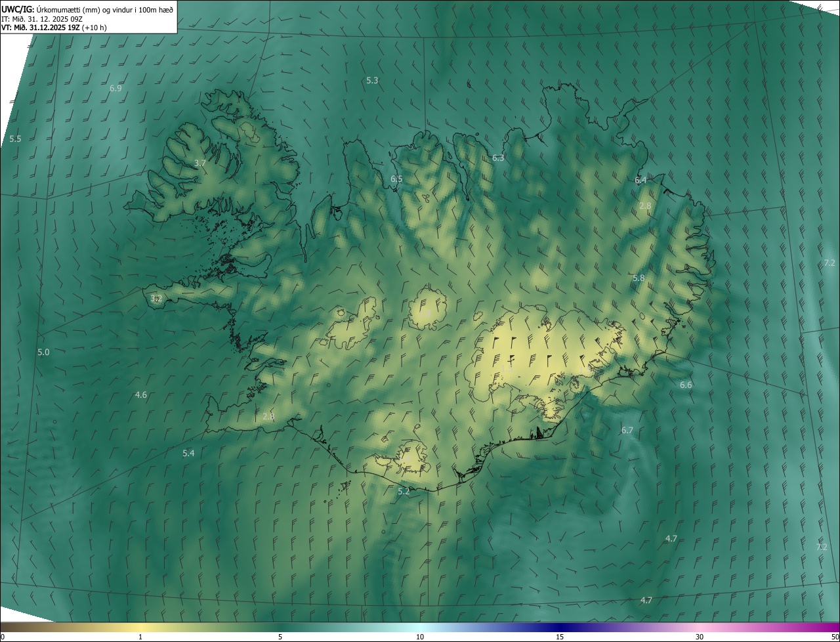Viewport: 840px width, 642px height.
Task: Click the 5.2 value label on the south coast
Action: point(404,492)
